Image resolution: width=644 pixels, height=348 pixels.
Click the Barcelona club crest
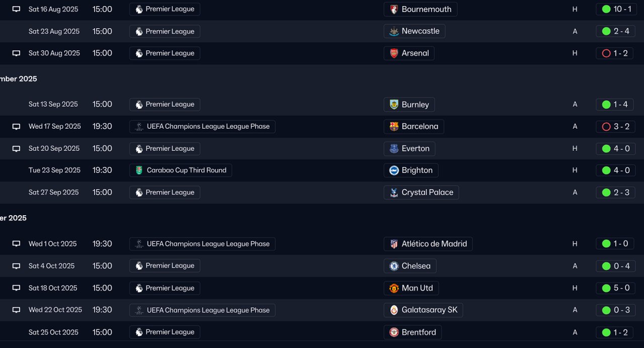point(394,127)
